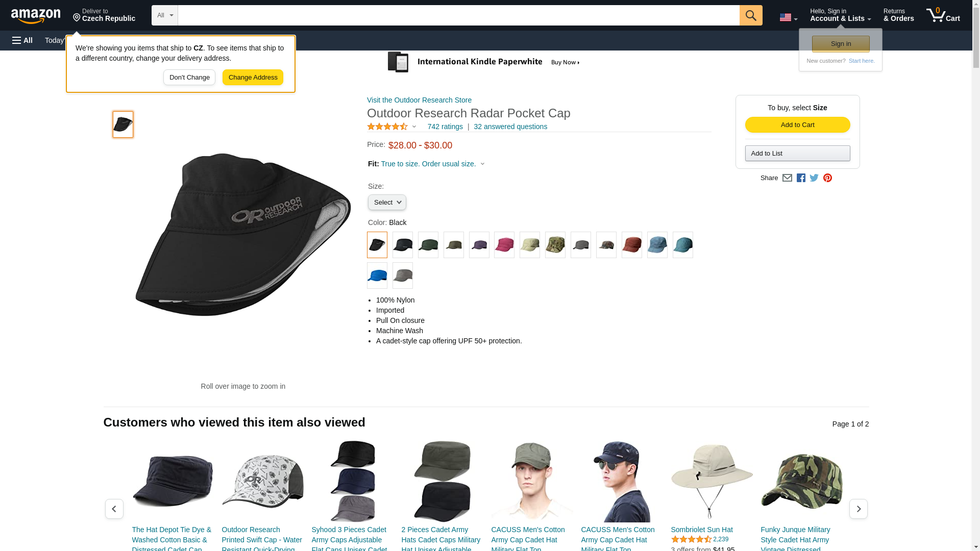Share product on Twitter icon

pos(814,178)
